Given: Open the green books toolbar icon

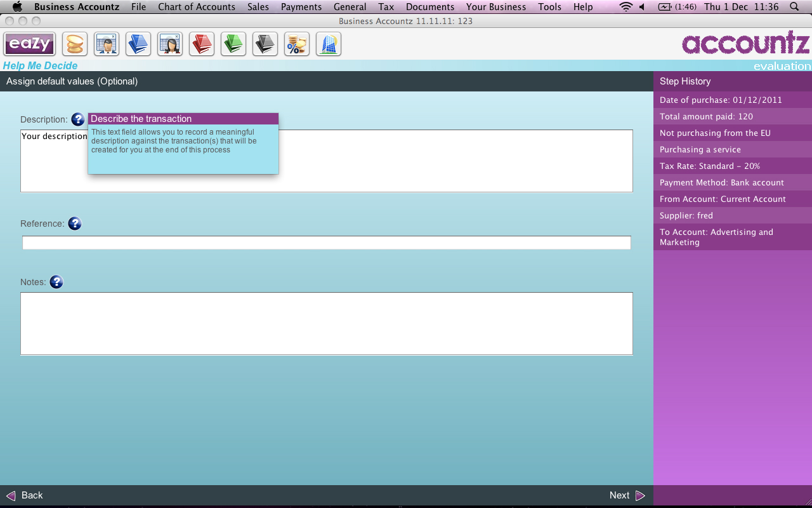Looking at the screenshot, I should pos(233,44).
